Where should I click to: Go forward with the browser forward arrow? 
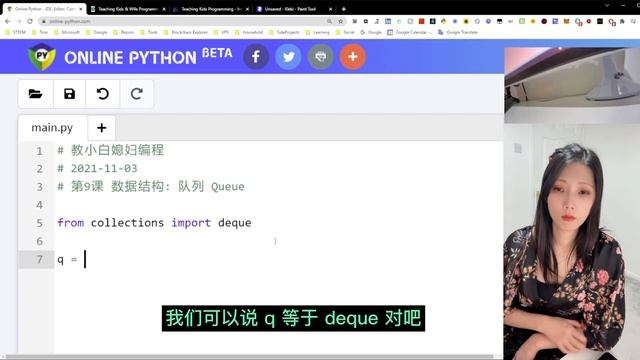coord(19,21)
